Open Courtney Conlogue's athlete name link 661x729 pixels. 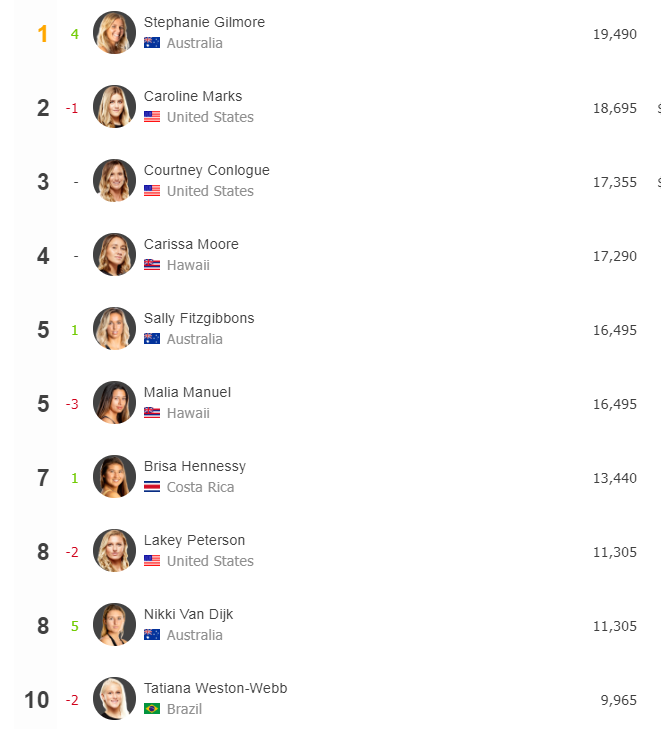(x=206, y=170)
